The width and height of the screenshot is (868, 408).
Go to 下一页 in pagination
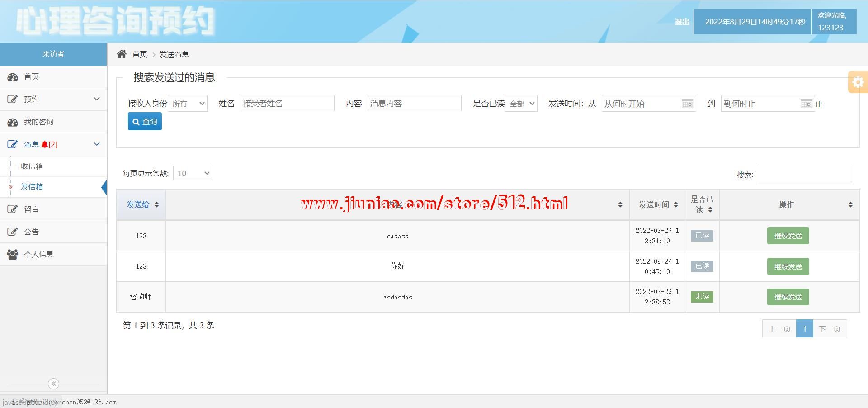click(830, 329)
